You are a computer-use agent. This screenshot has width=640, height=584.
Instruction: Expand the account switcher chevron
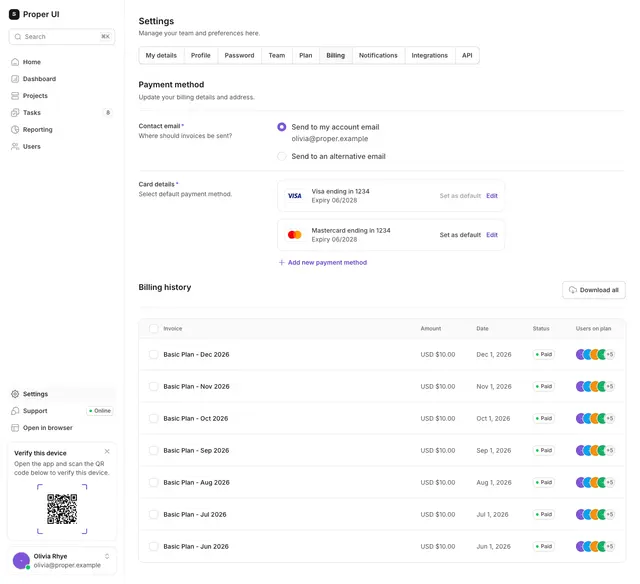pyautogui.click(x=107, y=556)
